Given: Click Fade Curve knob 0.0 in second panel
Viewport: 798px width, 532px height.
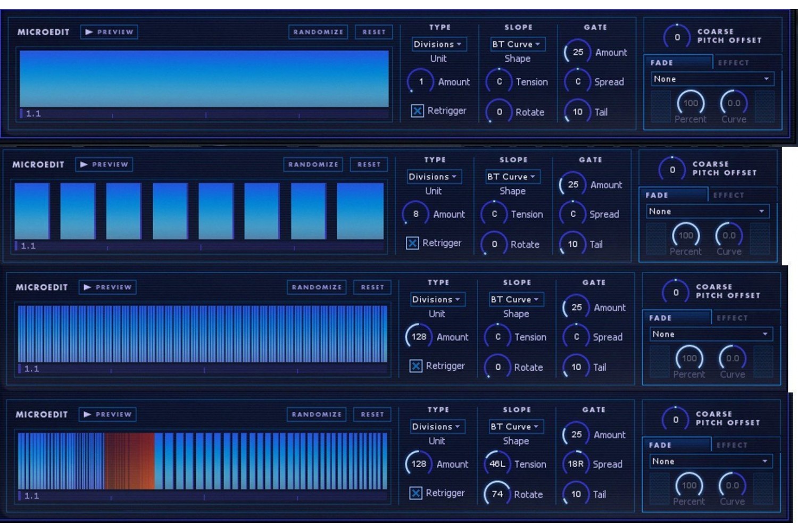Looking at the screenshot, I should tap(729, 235).
